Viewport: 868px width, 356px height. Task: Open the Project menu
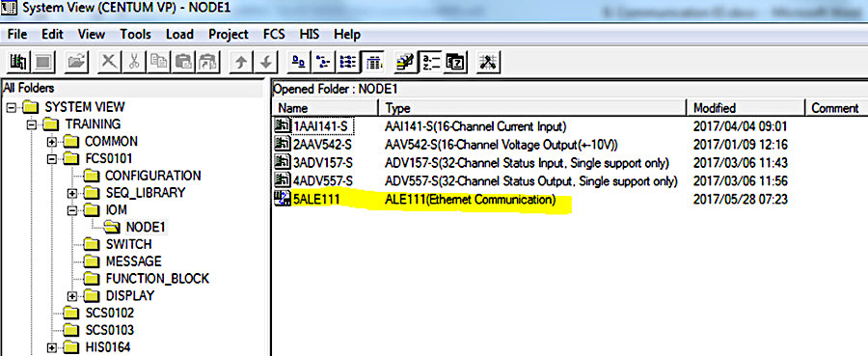(x=228, y=35)
